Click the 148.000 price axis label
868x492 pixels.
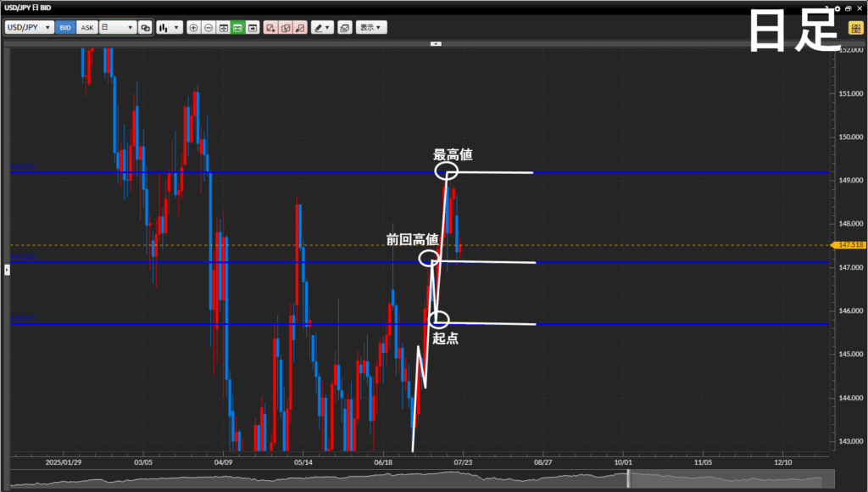pos(851,224)
